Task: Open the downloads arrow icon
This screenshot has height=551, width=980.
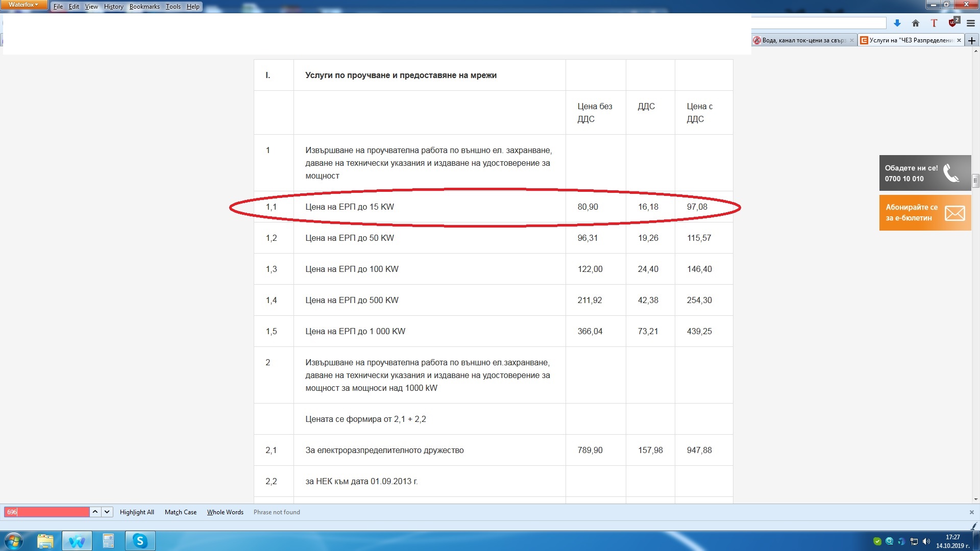Action: 897,23
